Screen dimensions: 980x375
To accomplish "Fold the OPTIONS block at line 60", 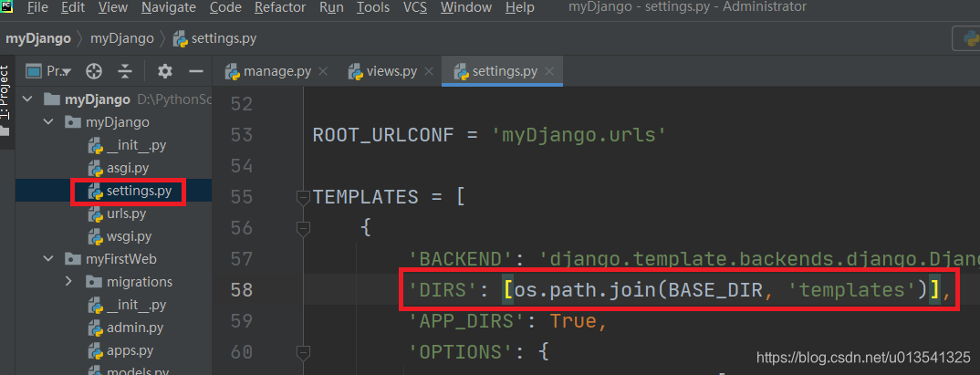I will pos(303,352).
